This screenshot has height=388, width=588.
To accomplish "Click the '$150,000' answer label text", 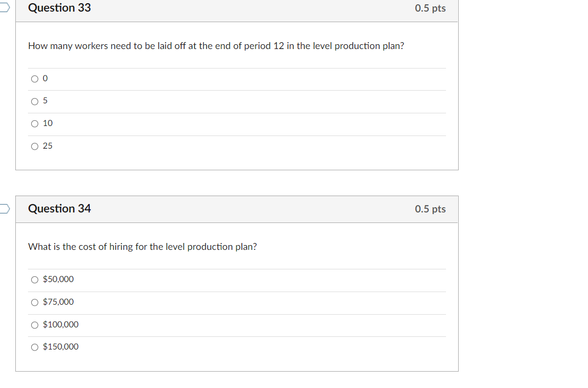I will (61, 347).
